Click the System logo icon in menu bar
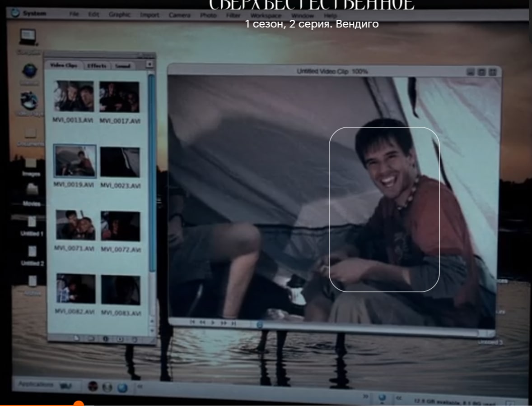This screenshot has height=406, width=532. pyautogui.click(x=15, y=13)
